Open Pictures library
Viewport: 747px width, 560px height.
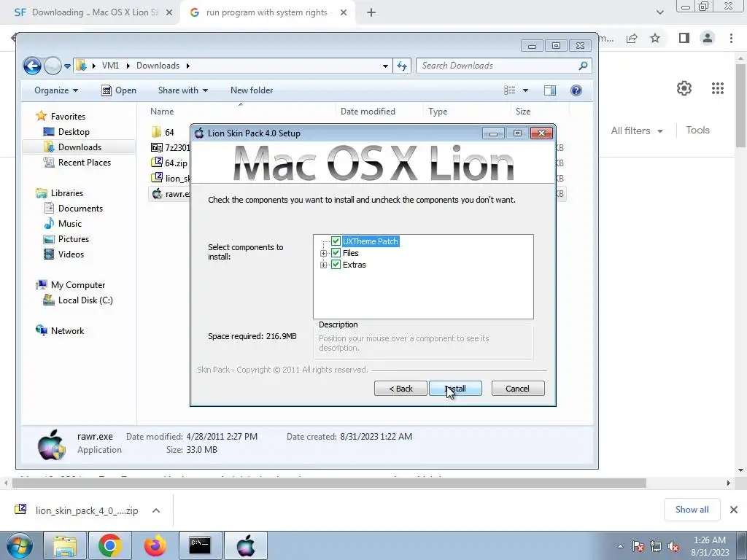click(x=74, y=239)
